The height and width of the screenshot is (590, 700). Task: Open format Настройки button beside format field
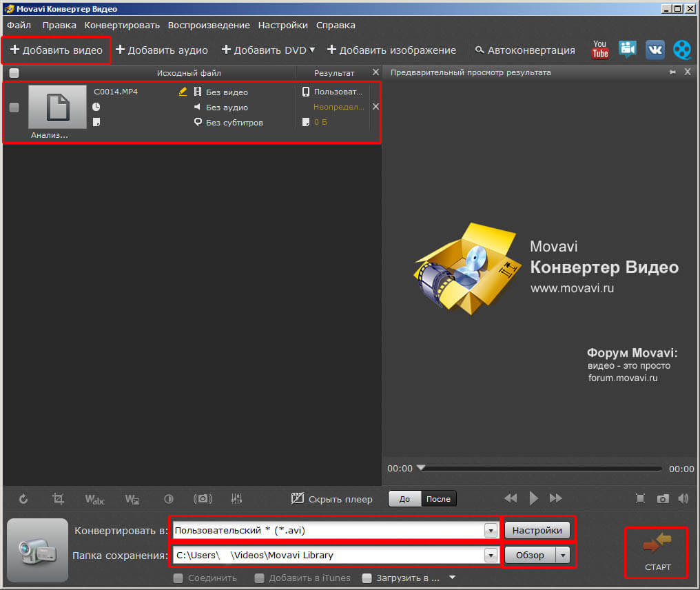[x=537, y=530]
